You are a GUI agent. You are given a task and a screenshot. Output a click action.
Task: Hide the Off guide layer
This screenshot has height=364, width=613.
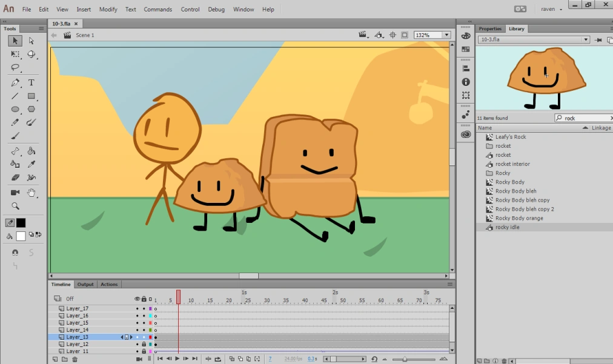click(137, 299)
